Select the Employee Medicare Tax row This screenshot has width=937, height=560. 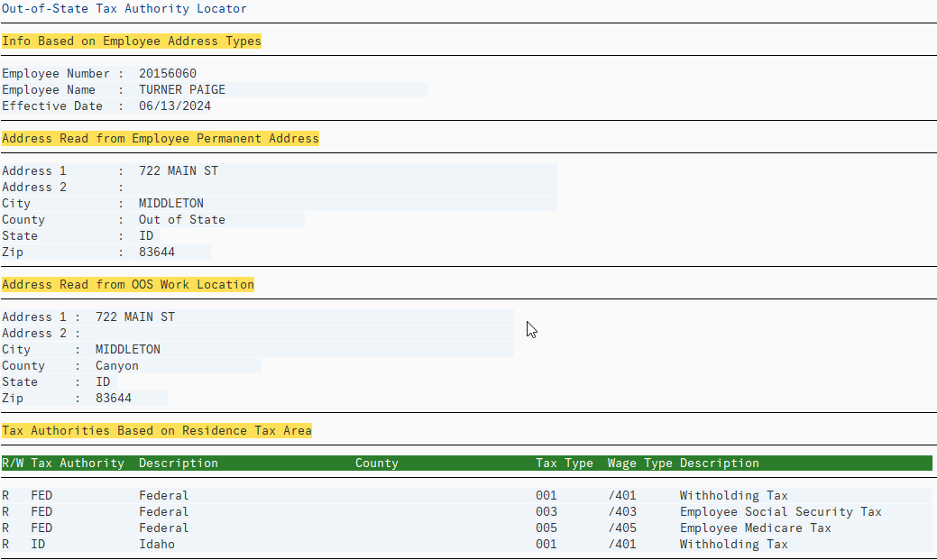tap(361, 528)
